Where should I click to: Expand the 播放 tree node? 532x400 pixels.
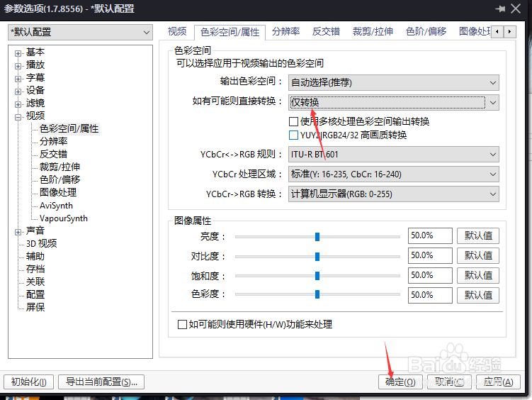pos(18,66)
